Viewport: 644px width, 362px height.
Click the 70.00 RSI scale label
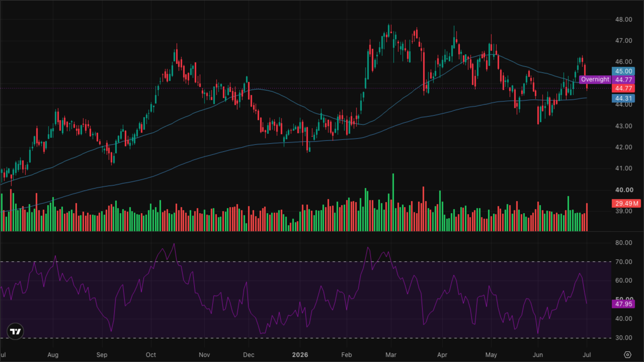[x=624, y=262]
